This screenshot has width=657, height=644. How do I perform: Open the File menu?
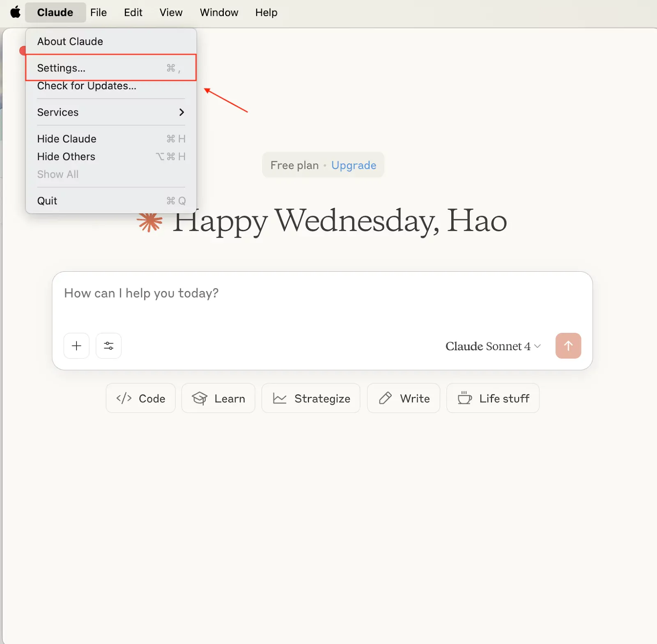[99, 12]
